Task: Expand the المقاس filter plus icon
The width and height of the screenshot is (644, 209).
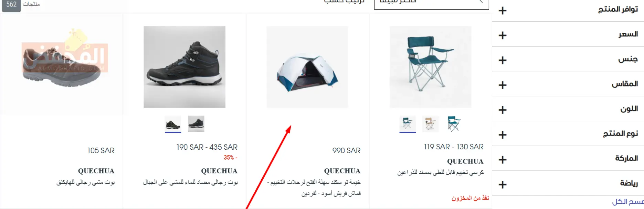Action: [x=503, y=85]
